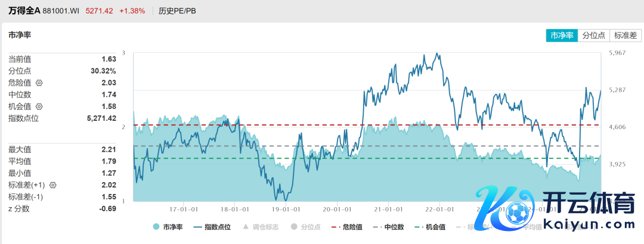Click the 分位点 gray circle legend icon

[x=293, y=227]
